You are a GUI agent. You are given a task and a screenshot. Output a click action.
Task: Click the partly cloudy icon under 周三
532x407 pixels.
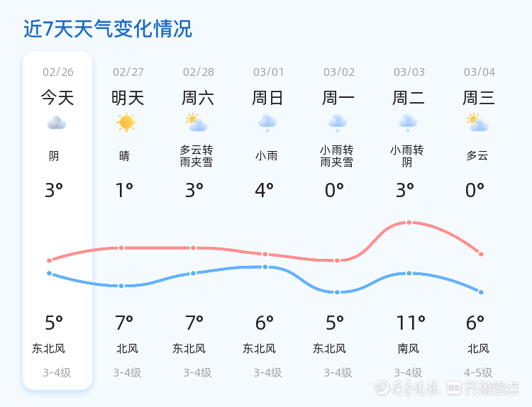tap(477, 123)
